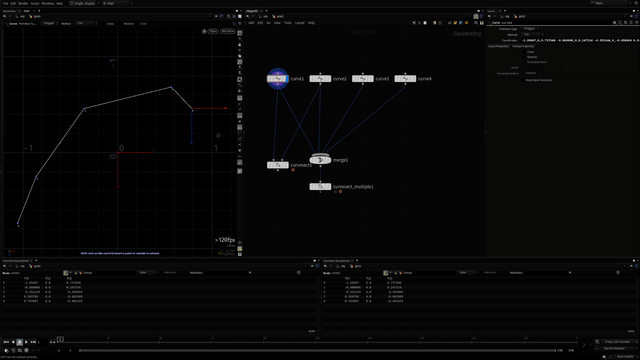The image size is (640, 360).
Task: Open the Primitive Type Polygon dropdown in parameters
Action: click(x=531, y=29)
